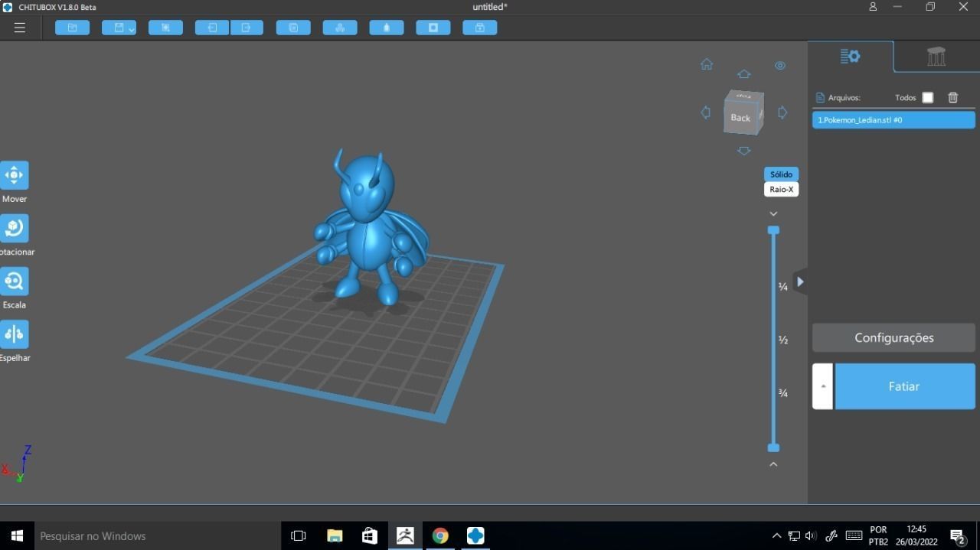Click the copy model toolbar icon
Viewport: 980px width, 550px height.
click(293, 28)
